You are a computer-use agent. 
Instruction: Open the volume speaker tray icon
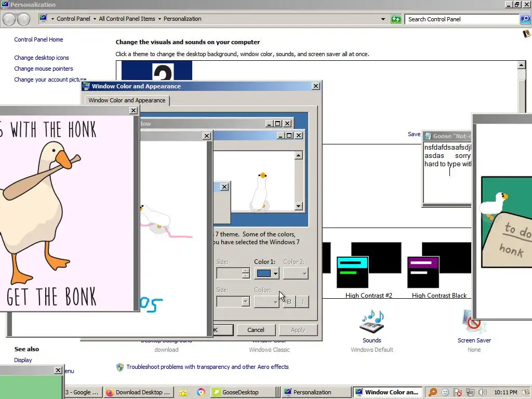click(x=483, y=393)
